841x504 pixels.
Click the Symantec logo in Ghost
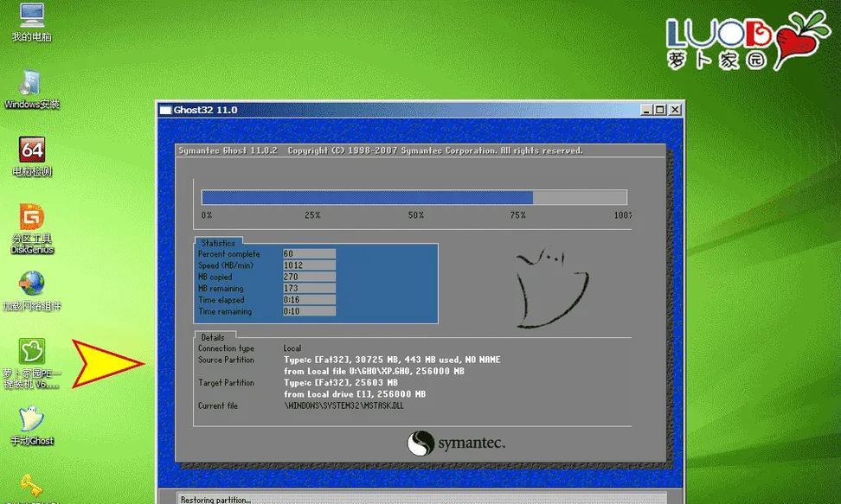click(x=456, y=443)
